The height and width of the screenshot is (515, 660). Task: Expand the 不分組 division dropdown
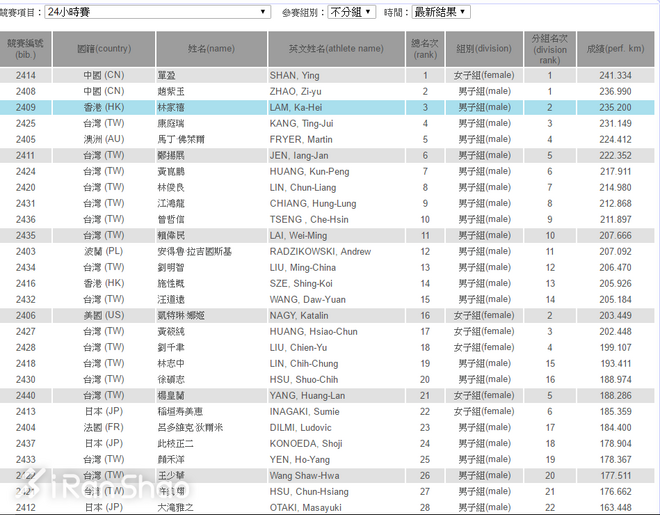pos(351,12)
